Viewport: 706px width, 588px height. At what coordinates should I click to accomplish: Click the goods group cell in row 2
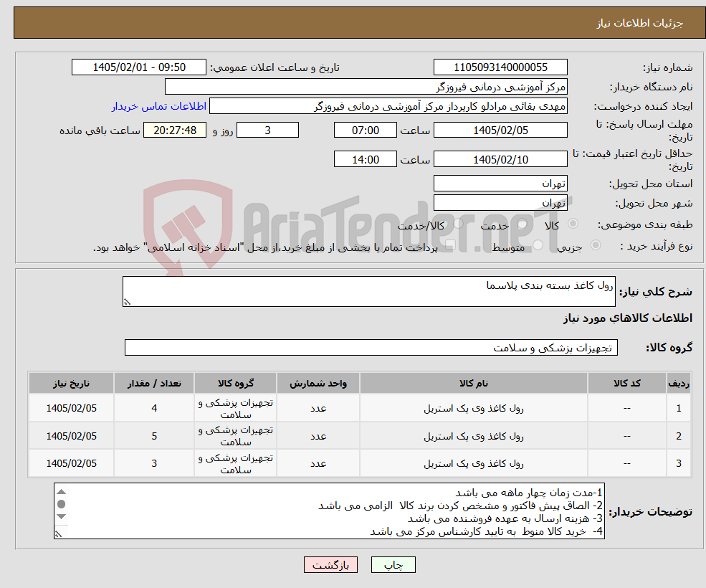236,436
